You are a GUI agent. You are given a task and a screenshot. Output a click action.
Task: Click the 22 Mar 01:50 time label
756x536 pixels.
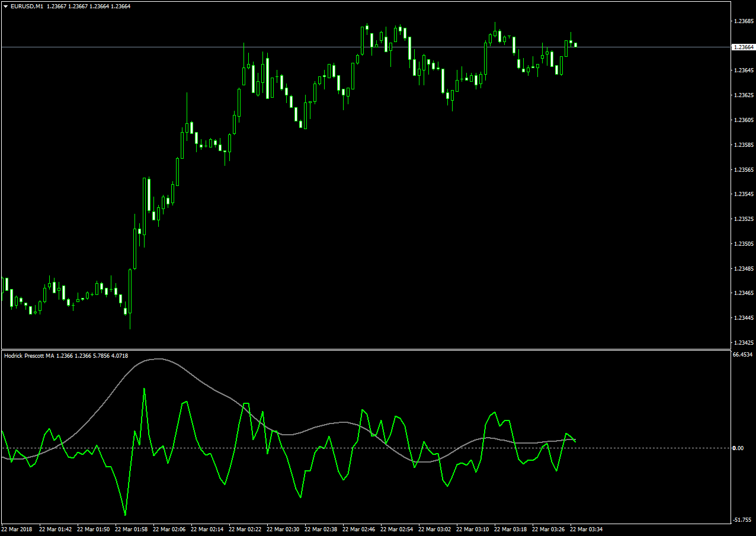point(94,529)
